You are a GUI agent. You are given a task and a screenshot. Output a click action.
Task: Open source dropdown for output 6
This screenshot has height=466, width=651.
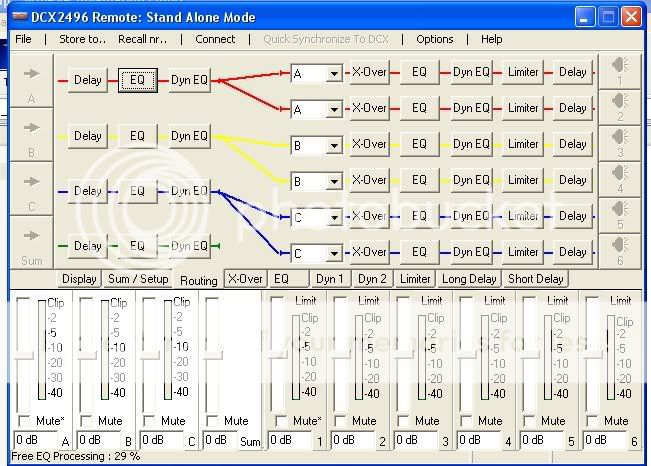pyautogui.click(x=334, y=254)
